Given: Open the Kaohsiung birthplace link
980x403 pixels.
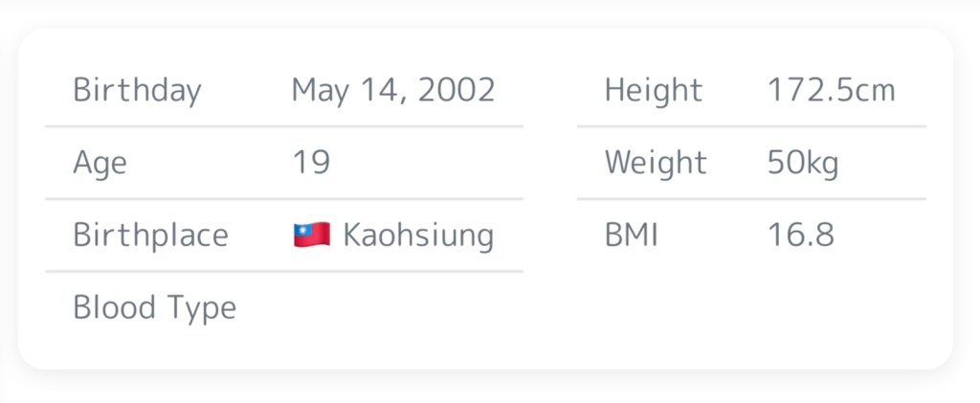Looking at the screenshot, I should click(x=418, y=235).
